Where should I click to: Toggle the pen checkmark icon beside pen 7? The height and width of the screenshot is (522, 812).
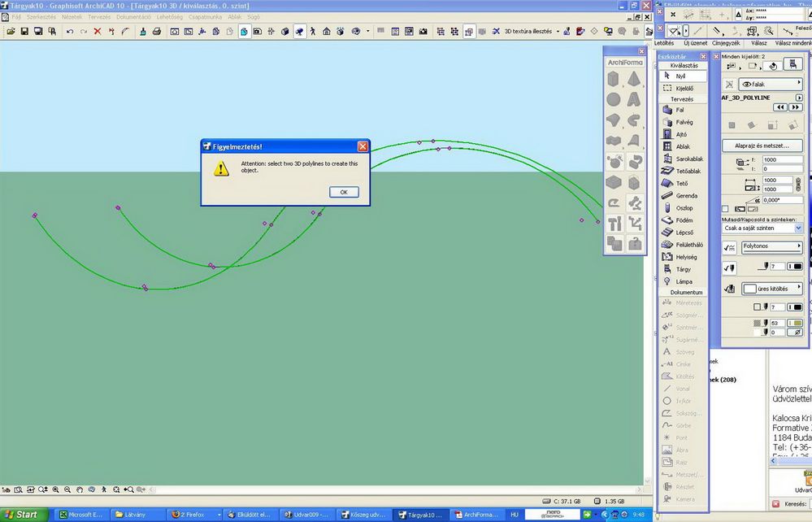point(729,268)
